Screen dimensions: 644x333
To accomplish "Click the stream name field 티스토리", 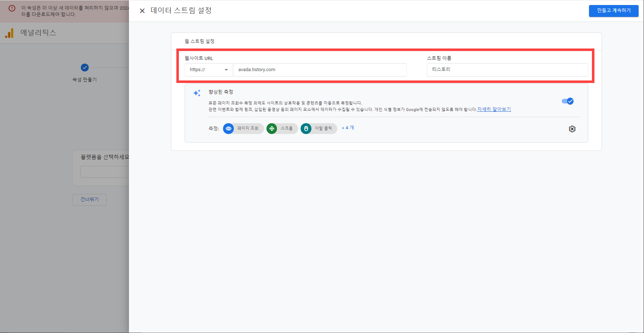I will [507, 70].
